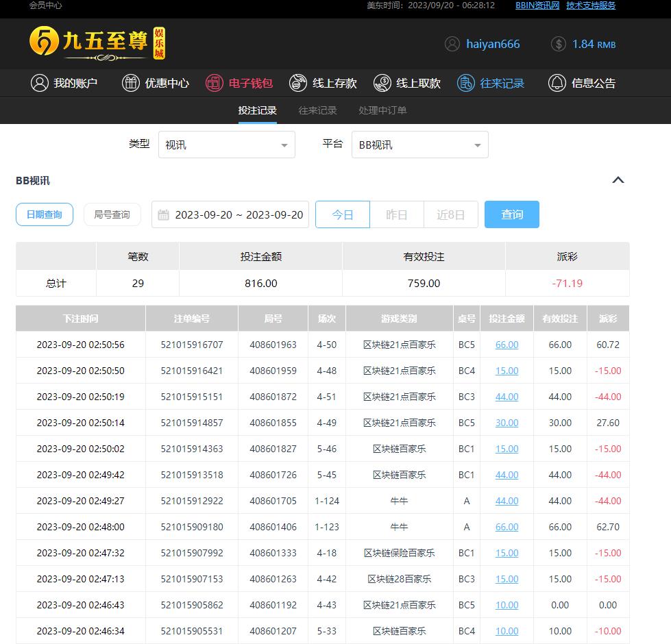Image resolution: width=671 pixels, height=644 pixels.
Task: Click the profile avatar beside haiyan666
Action: [x=452, y=44]
